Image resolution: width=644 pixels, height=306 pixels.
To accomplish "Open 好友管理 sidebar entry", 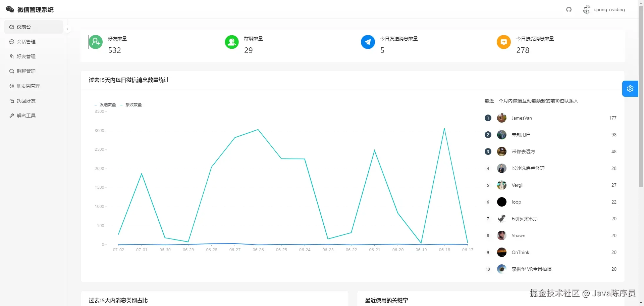I will (34, 56).
